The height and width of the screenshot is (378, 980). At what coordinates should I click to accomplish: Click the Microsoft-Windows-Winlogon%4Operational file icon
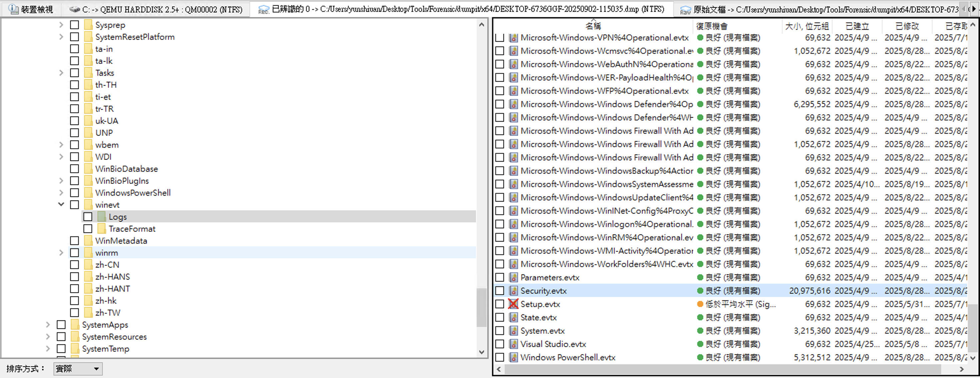(x=513, y=224)
